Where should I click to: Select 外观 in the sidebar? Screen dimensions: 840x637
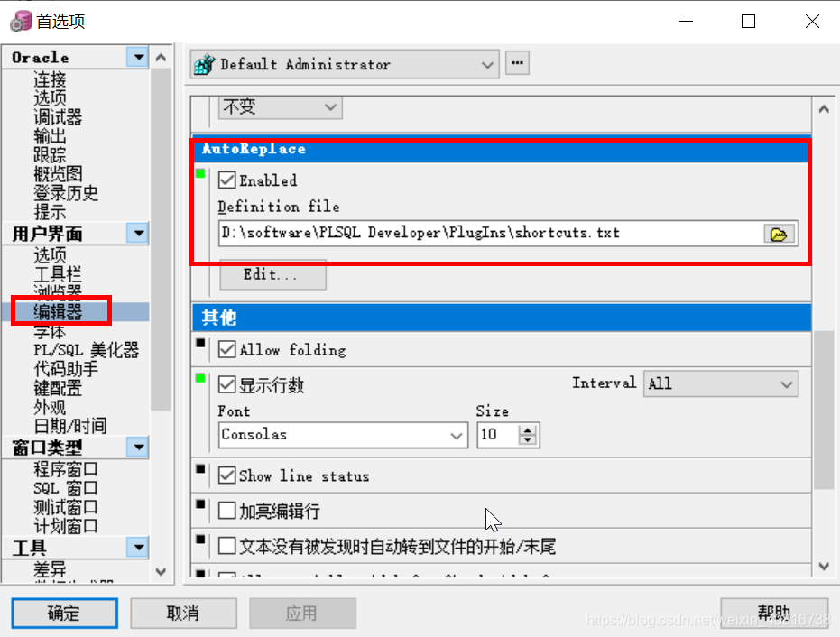(50, 407)
